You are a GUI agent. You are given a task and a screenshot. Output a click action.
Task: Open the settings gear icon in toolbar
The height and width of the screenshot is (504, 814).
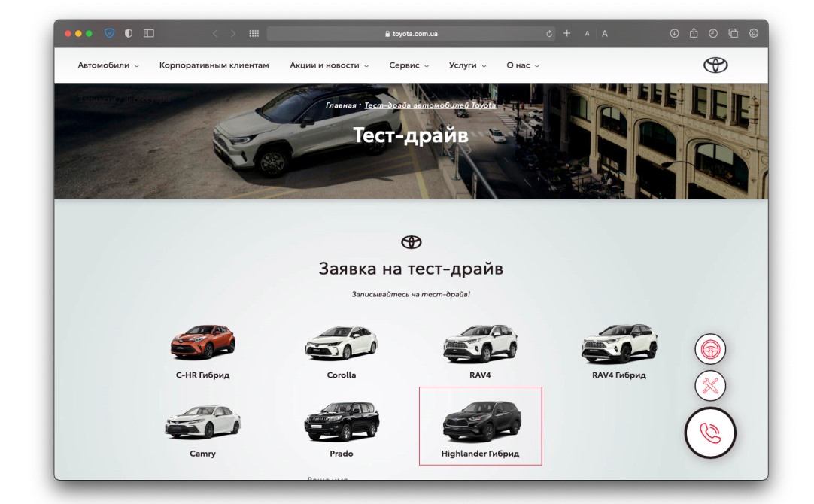(754, 33)
